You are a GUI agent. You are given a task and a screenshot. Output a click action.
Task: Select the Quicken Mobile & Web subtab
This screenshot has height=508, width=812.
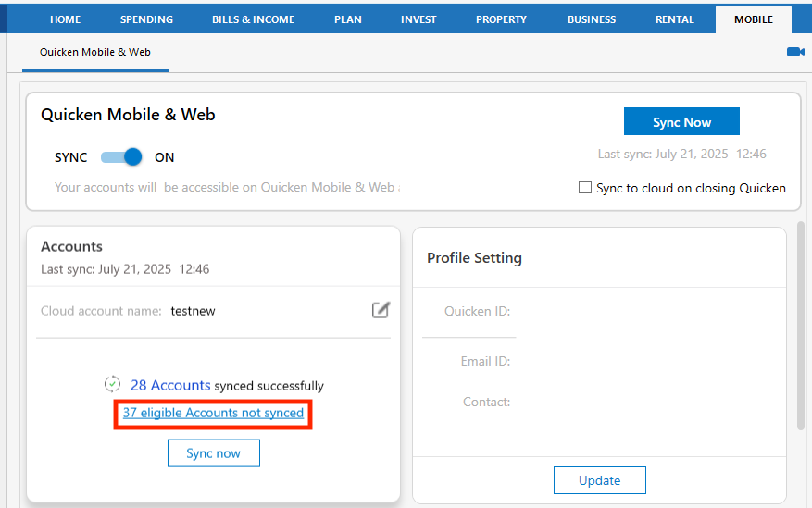pos(95,52)
